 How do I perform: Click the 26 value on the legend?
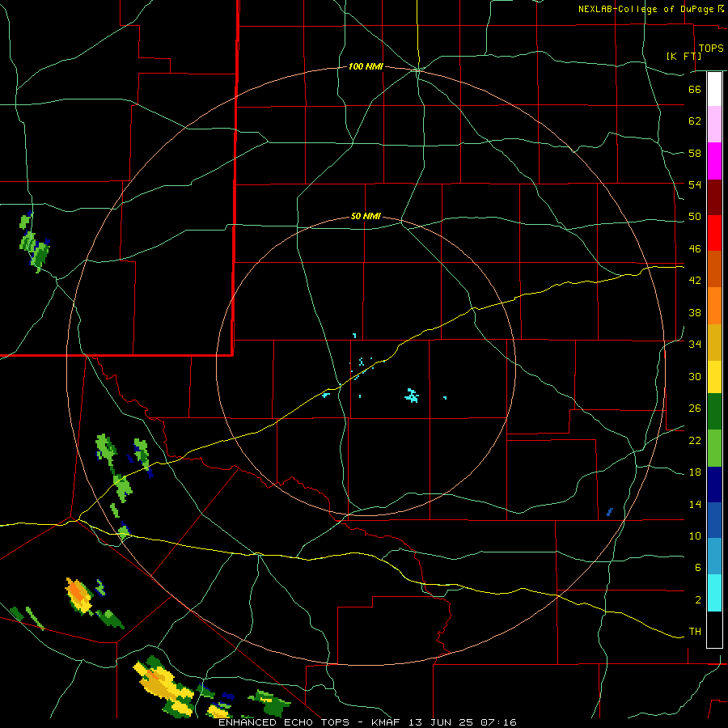pos(695,408)
